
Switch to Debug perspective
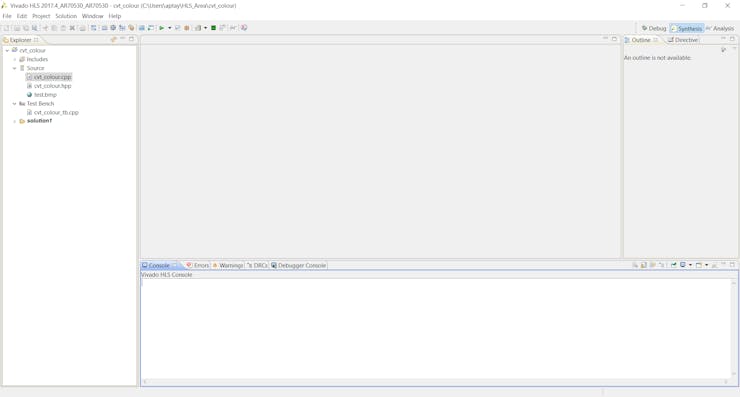point(654,28)
